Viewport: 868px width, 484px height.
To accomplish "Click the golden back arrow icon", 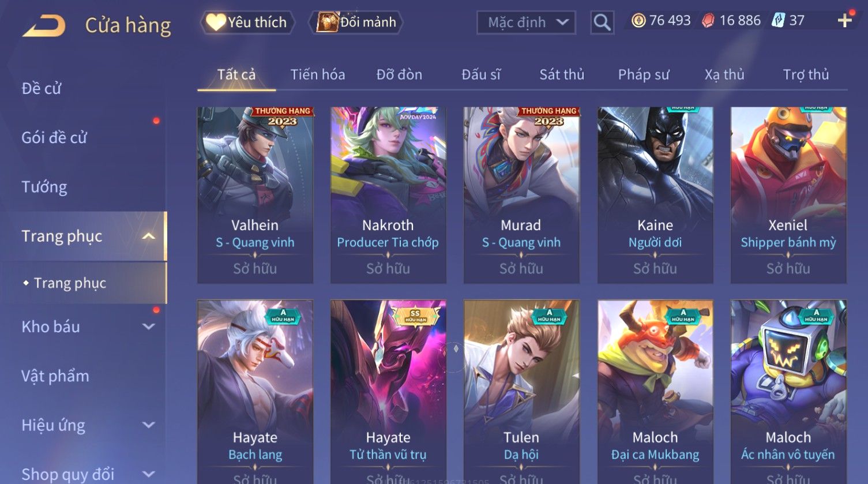I will click(x=44, y=25).
